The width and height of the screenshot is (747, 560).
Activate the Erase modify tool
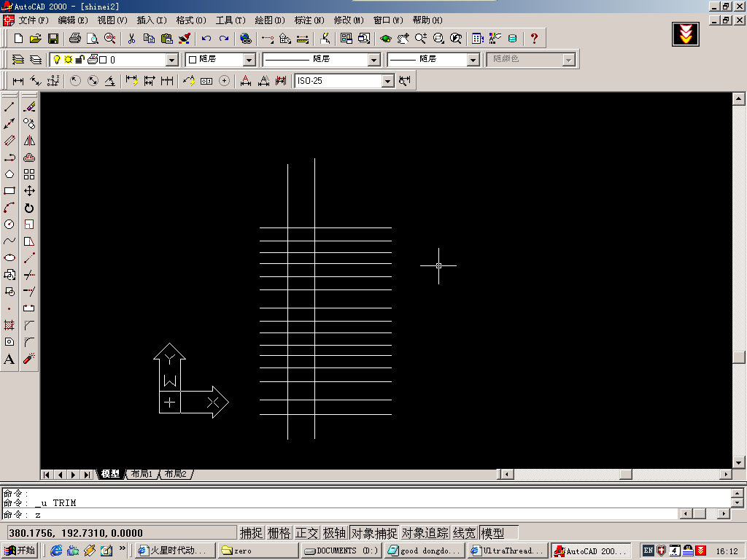pyautogui.click(x=29, y=107)
